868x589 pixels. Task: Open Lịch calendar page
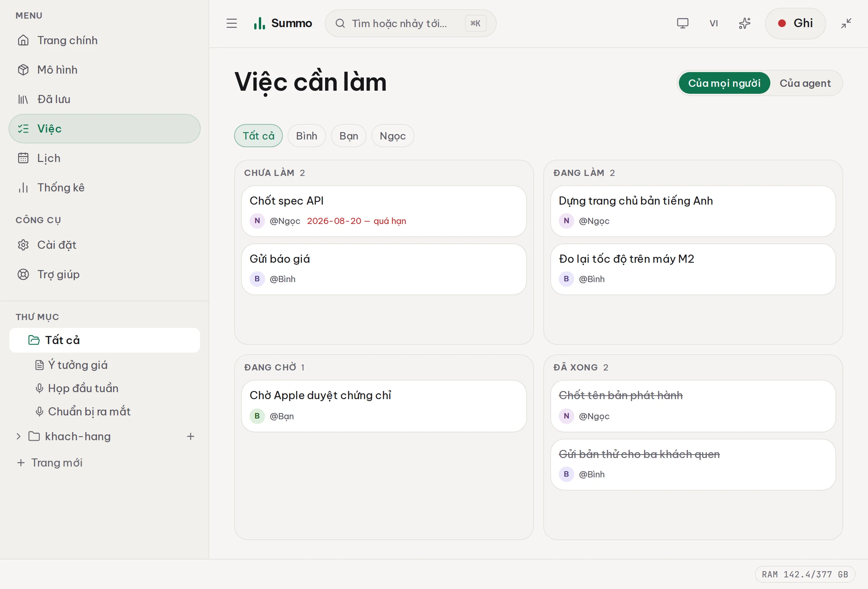(x=105, y=158)
